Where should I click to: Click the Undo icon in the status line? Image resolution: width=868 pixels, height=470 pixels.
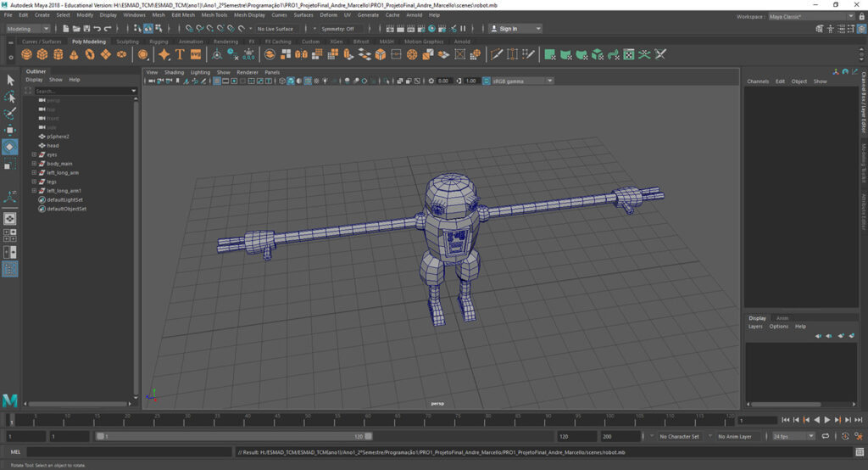[96, 29]
